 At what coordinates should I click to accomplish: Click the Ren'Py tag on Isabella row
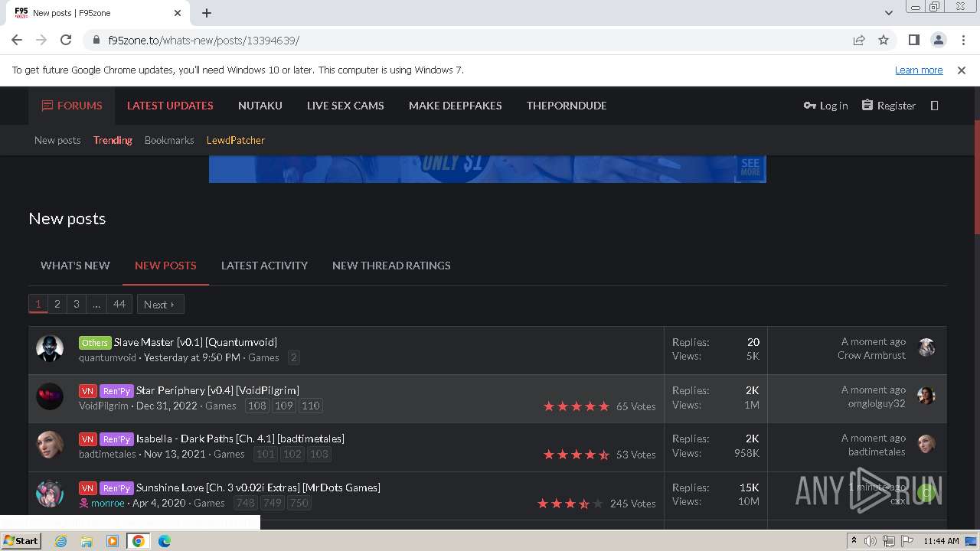[x=116, y=439]
